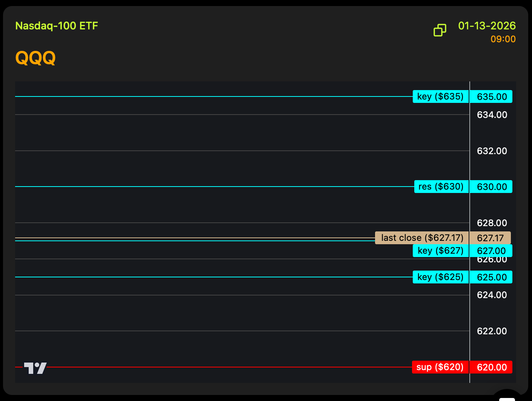Click the cyan 625.00 price axis tag
The height and width of the screenshot is (401, 532).
pos(491,277)
